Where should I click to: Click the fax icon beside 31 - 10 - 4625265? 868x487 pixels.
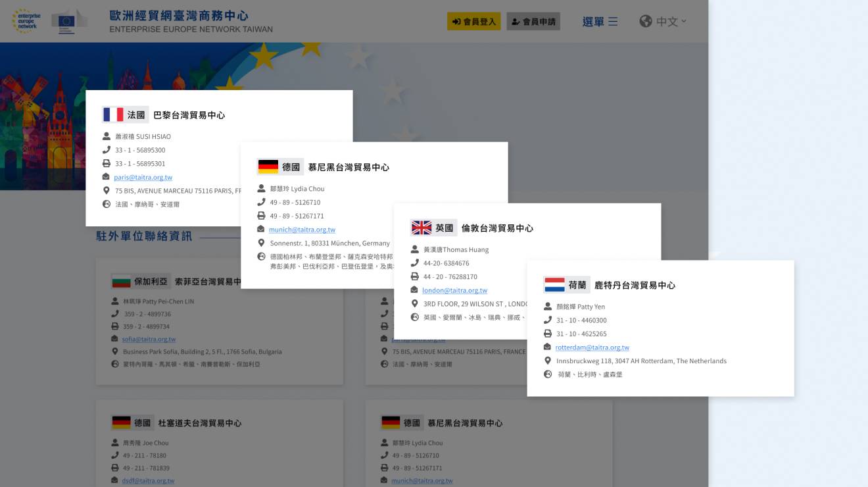click(x=548, y=334)
